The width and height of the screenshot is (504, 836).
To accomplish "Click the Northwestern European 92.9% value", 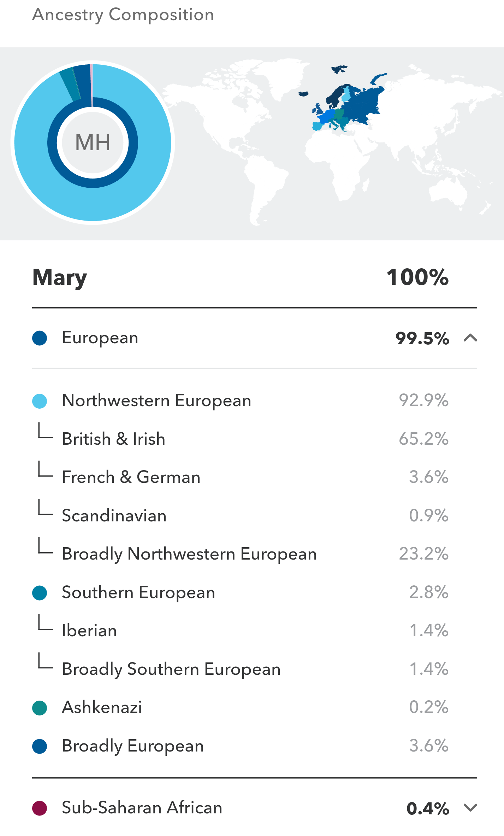I will tap(423, 401).
